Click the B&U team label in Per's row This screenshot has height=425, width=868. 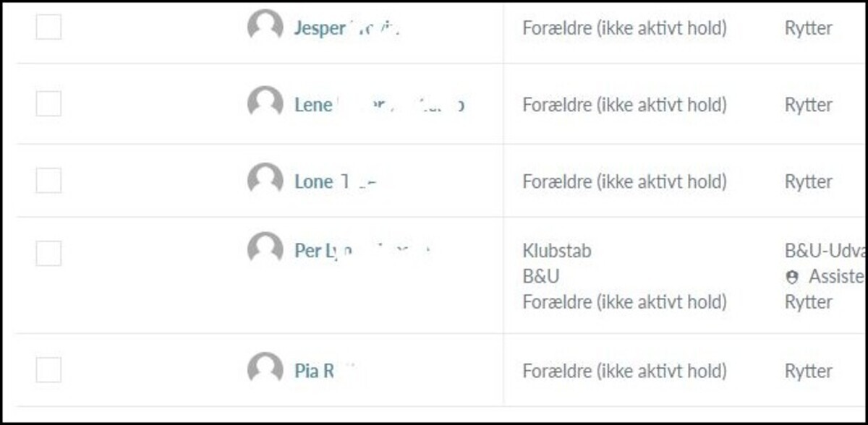click(541, 277)
